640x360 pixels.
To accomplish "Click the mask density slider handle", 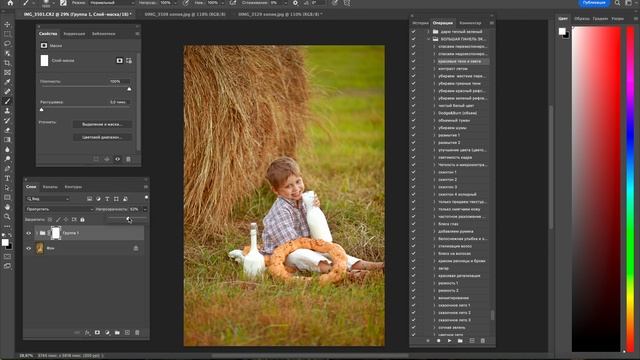I will 129,89.
